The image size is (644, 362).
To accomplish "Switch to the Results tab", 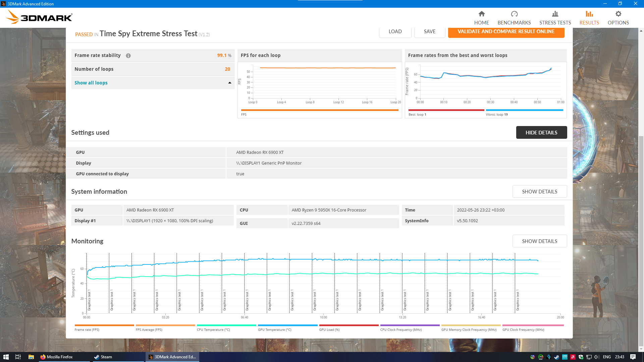I will point(589,18).
